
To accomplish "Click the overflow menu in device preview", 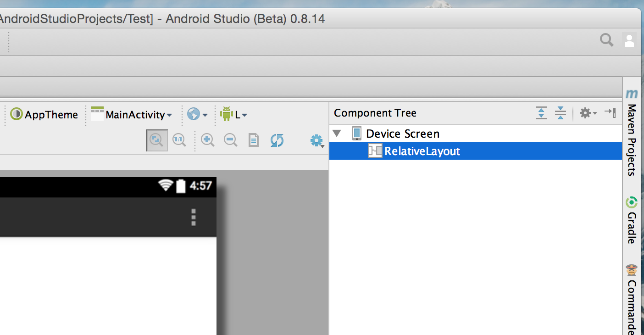I will [194, 217].
